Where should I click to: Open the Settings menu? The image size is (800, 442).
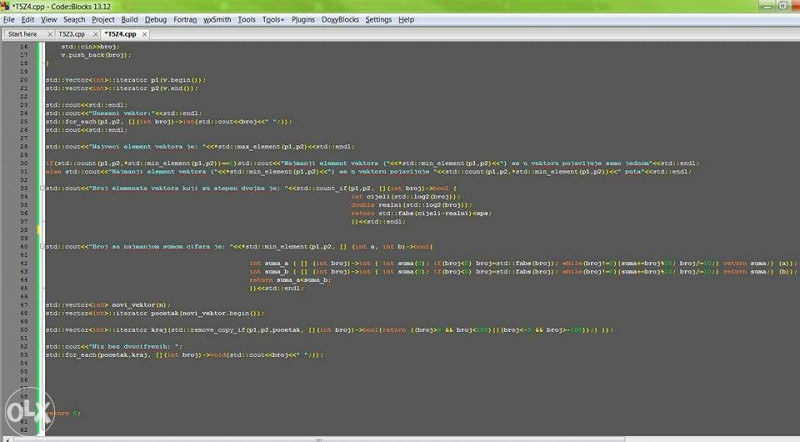tap(378, 19)
